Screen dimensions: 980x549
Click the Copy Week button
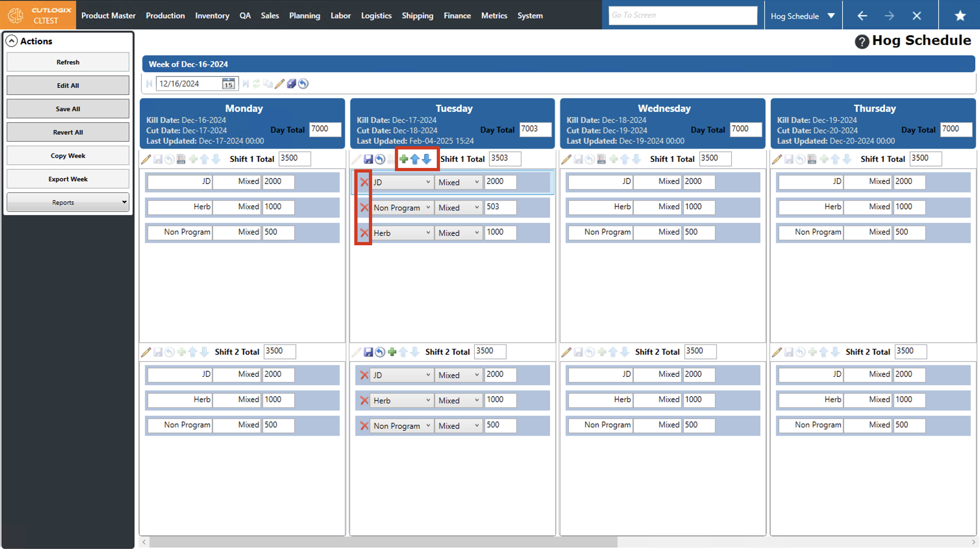(68, 156)
